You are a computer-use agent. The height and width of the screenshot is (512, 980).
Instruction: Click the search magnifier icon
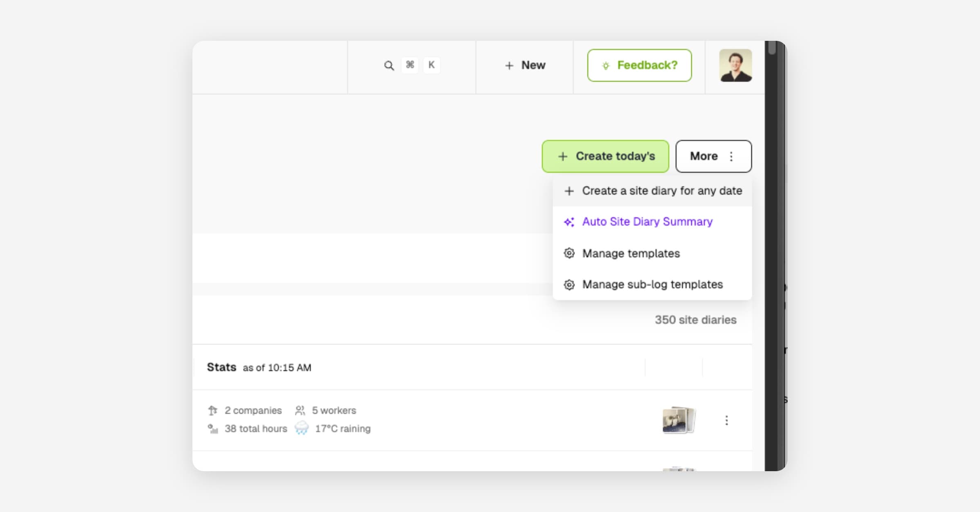pyautogui.click(x=389, y=65)
